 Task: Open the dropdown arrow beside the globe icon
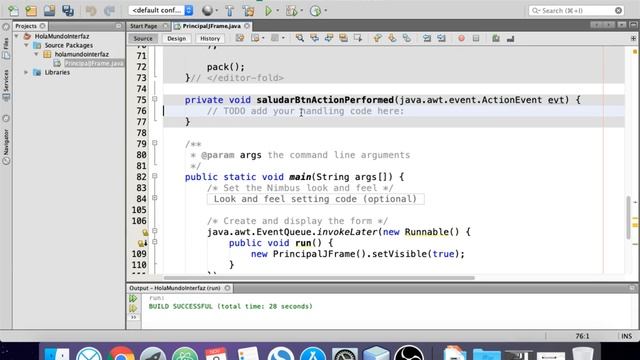216,11
